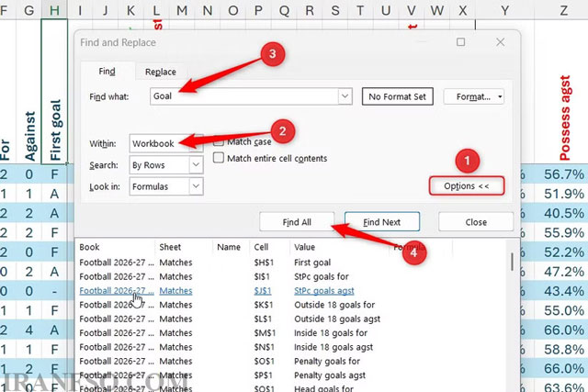
Task: Open the Within Workbook dropdown
Action: point(166,143)
